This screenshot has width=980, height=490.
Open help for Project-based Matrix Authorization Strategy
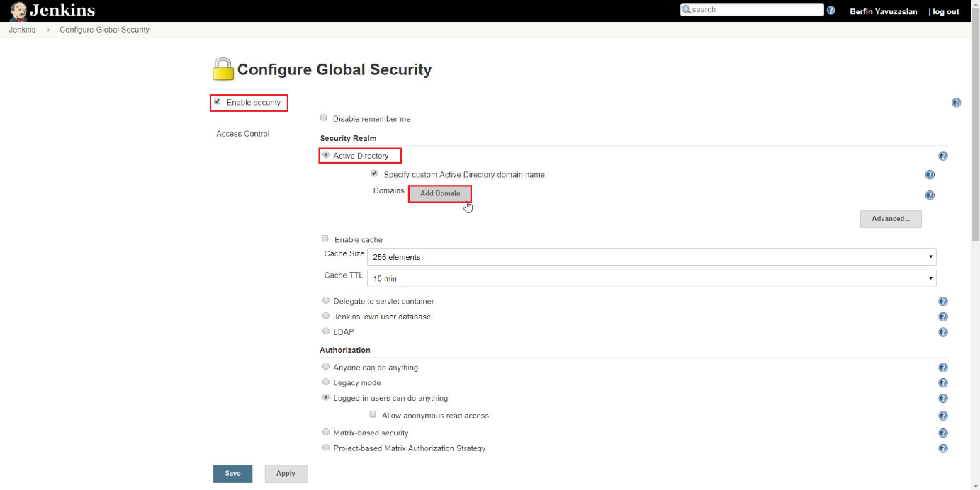tap(943, 448)
